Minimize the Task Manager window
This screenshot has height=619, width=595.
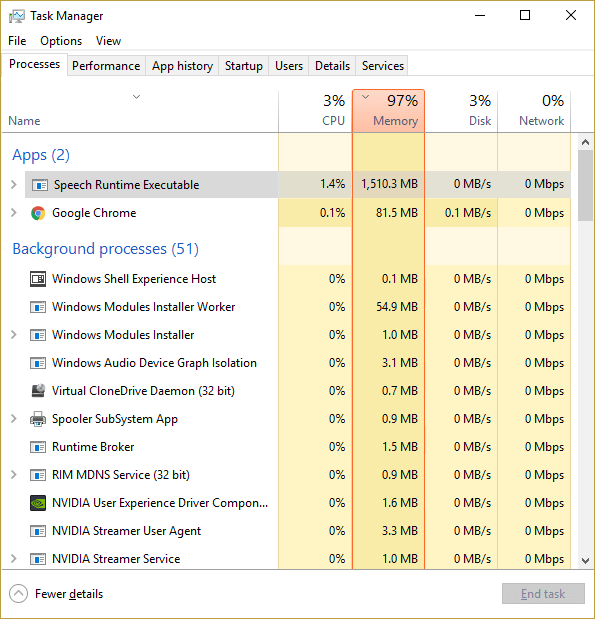click(x=480, y=15)
